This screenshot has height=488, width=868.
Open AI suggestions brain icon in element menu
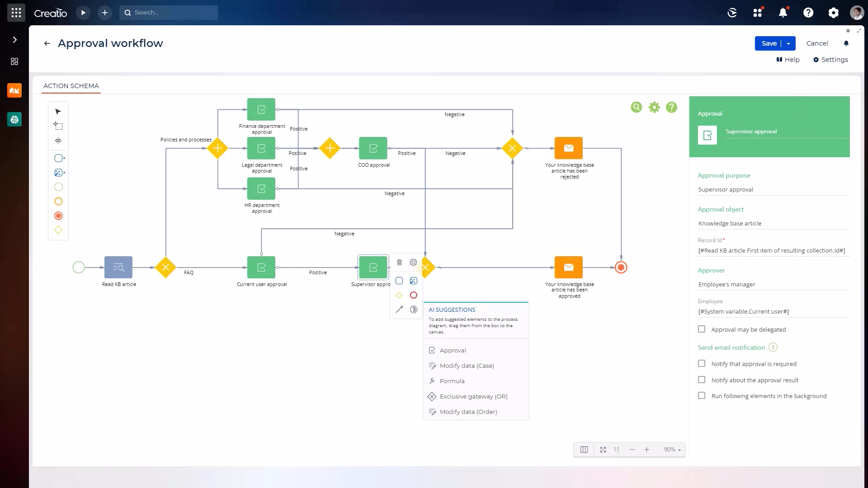pyautogui.click(x=414, y=310)
